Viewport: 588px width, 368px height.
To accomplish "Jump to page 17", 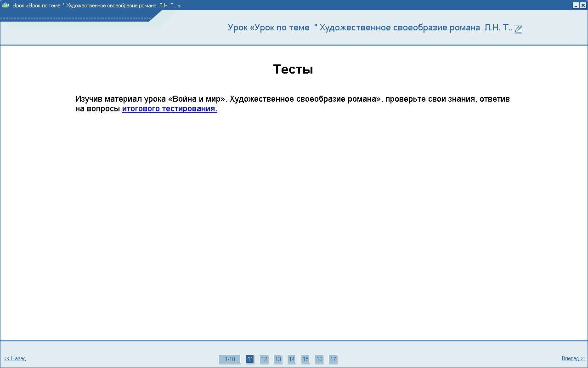I will 333,359.
